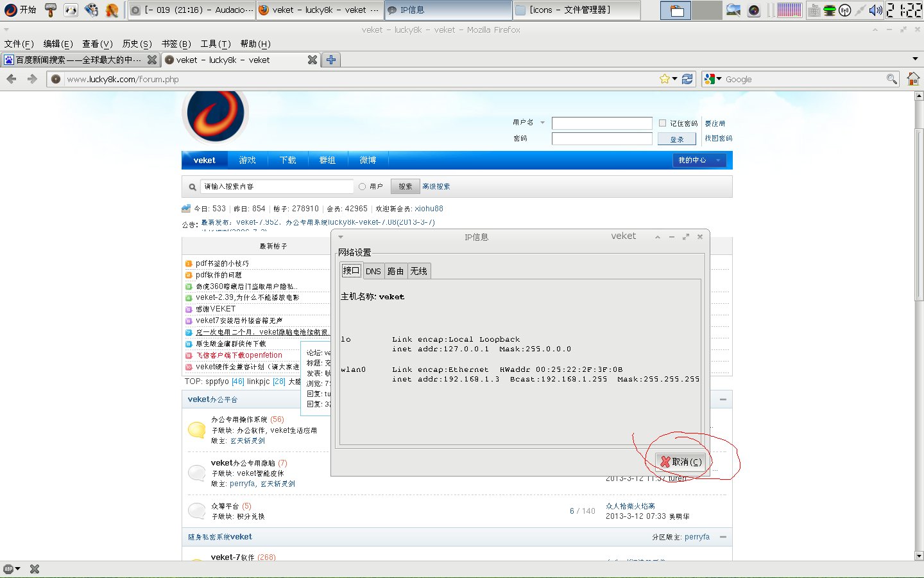924x578 pixels.
Task: Open the 高级搜索 link
Action: (436, 186)
